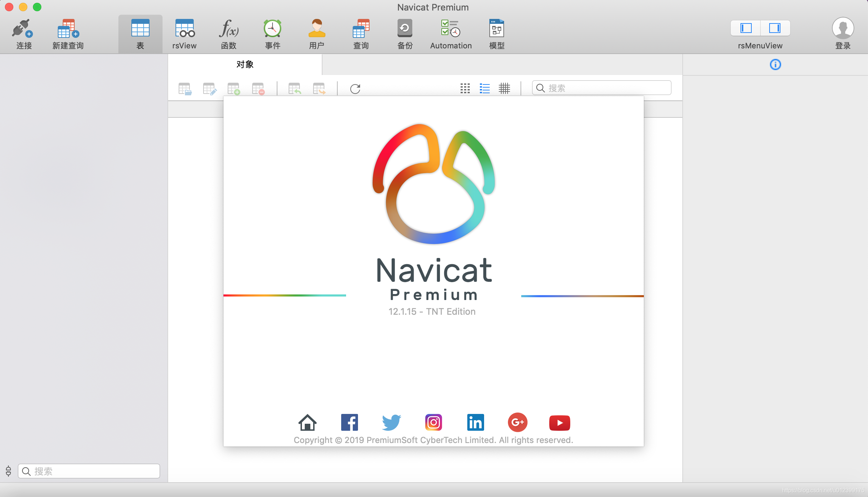Click the import wizard icon
Screen dimensions: 868x497
point(295,89)
